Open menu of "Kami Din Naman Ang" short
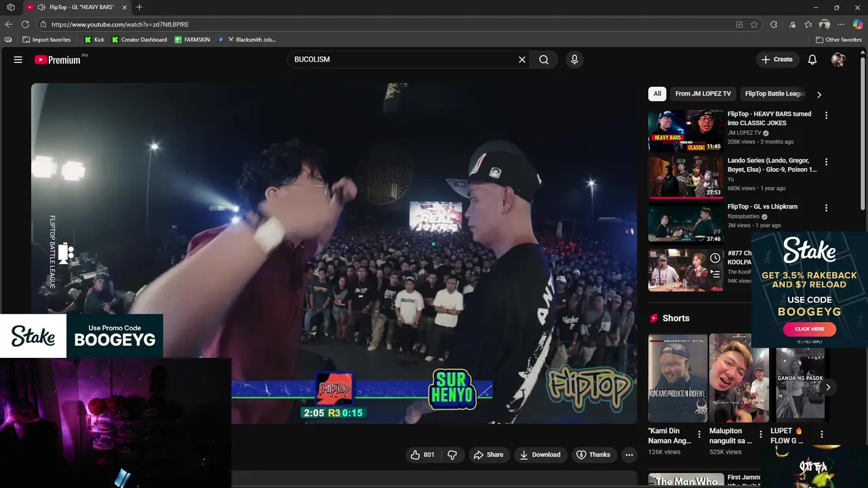868x488 pixels. (x=699, y=434)
